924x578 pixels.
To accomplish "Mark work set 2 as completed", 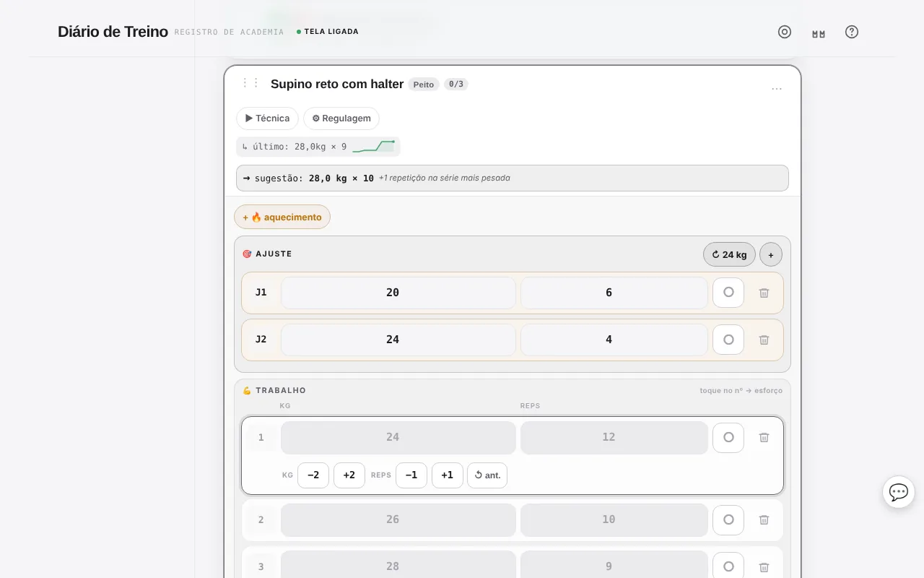I will tap(728, 519).
